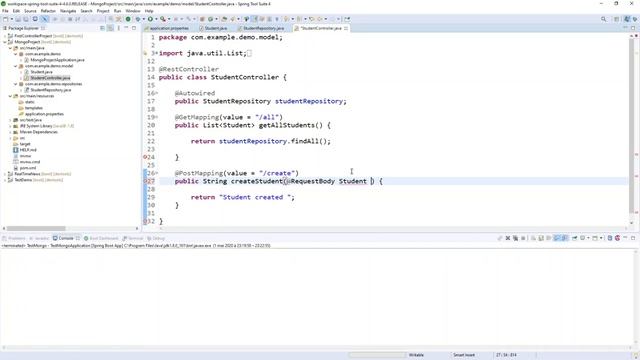Image resolution: width=640 pixels, height=360 pixels.
Task: Click the Save All toolbar icon
Action: (x=25, y=19)
